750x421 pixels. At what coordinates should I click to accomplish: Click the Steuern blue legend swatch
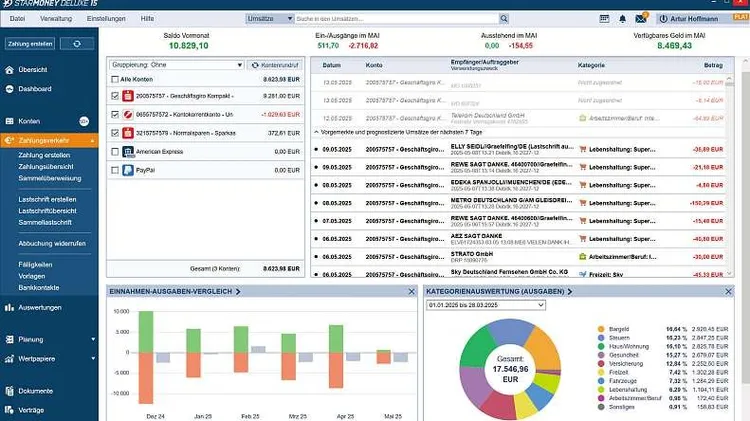click(x=601, y=338)
